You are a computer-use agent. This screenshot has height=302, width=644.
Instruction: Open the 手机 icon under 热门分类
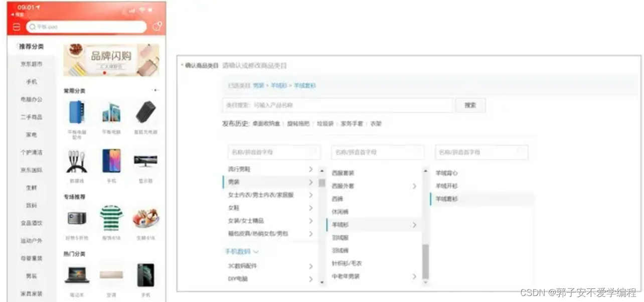145,275
